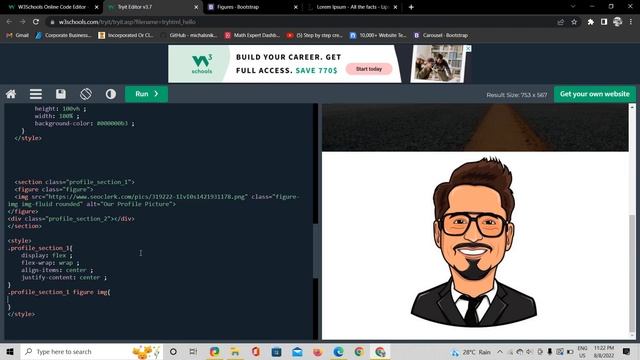Viewport: 640px width, 360px height.
Task: Click the 'display: flex' code line
Action: (x=47, y=256)
